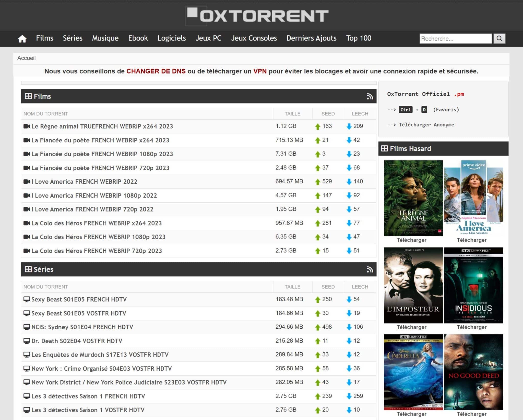Open the Logiciels section
Image resolution: width=523 pixels, height=420 pixels.
coord(172,38)
